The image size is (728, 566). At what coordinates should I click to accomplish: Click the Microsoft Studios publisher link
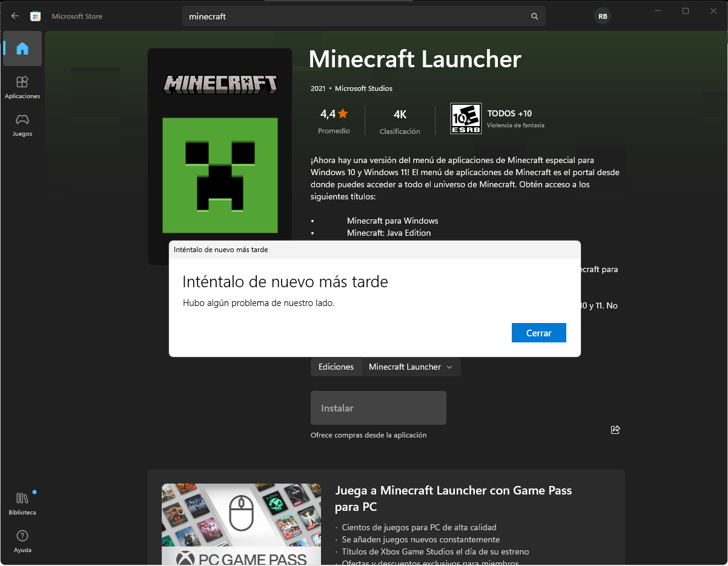pos(363,88)
